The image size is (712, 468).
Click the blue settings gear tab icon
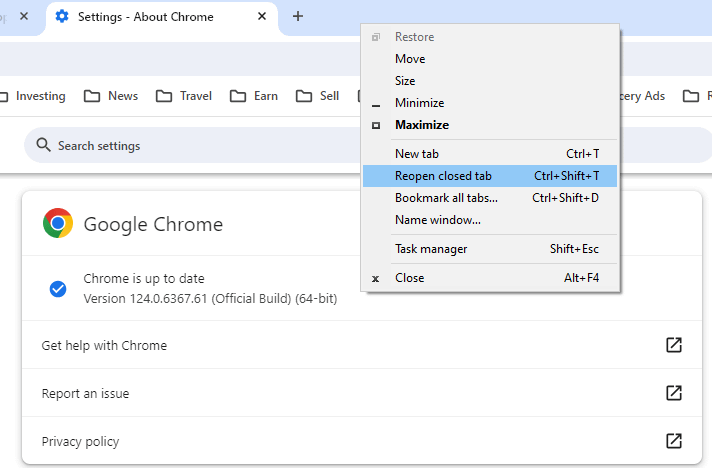[x=62, y=16]
